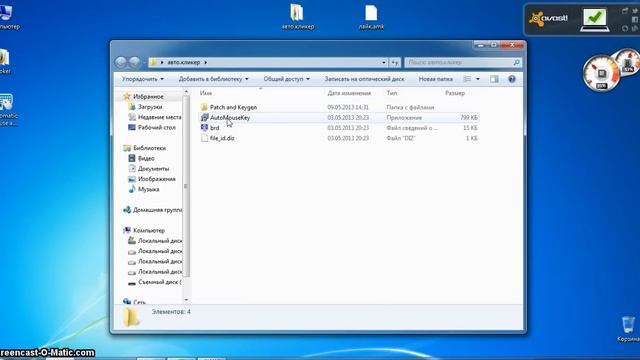Expand the address bar history dropdown
Screen dimensions: 640x360
point(384,62)
